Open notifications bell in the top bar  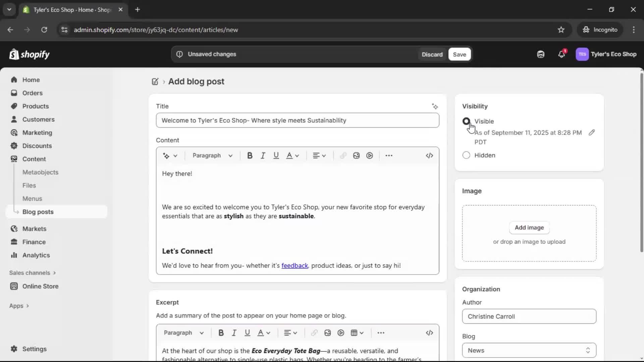point(562,54)
